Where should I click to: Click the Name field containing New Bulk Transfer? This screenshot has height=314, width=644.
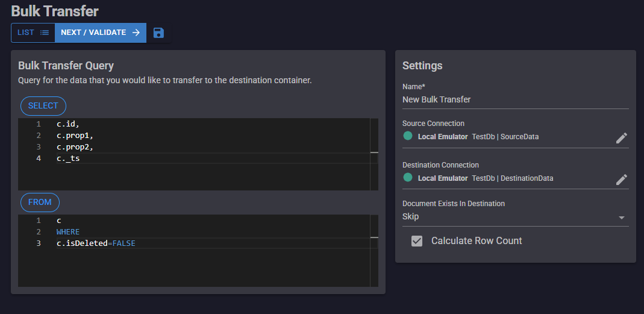[515, 99]
